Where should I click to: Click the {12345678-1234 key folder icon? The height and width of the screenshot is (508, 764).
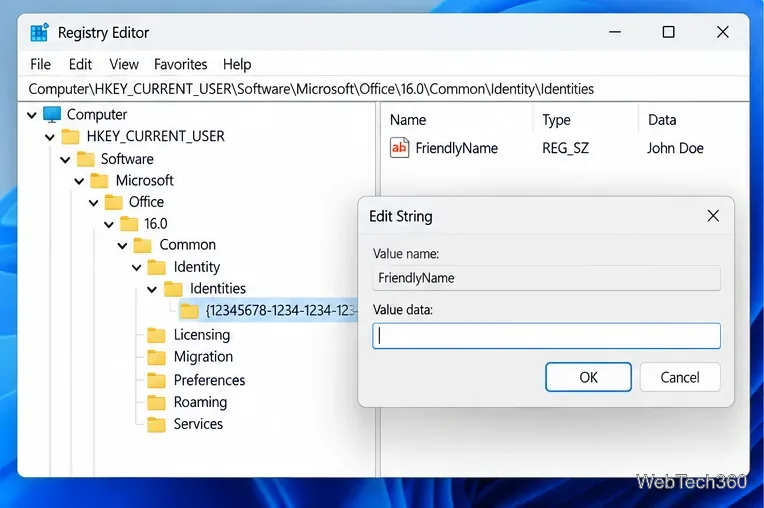click(x=189, y=311)
